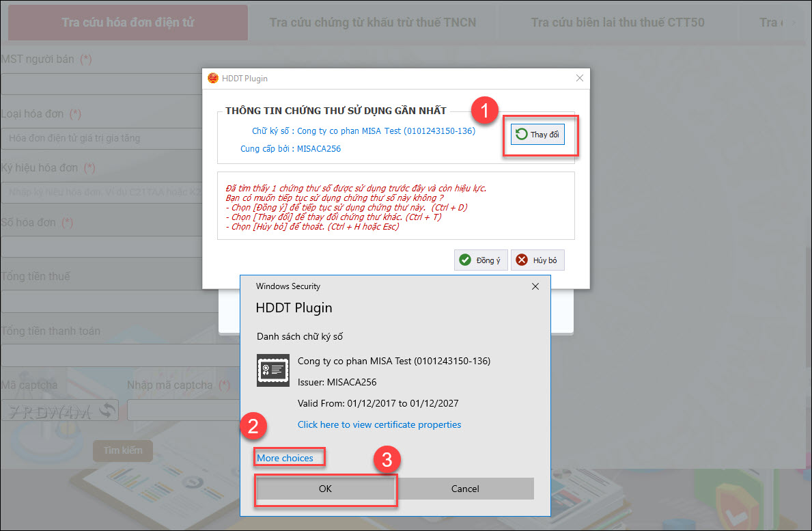The height and width of the screenshot is (531, 812).
Task: Click the Ký hiệu hóa đơn input field
Action: tap(102, 193)
